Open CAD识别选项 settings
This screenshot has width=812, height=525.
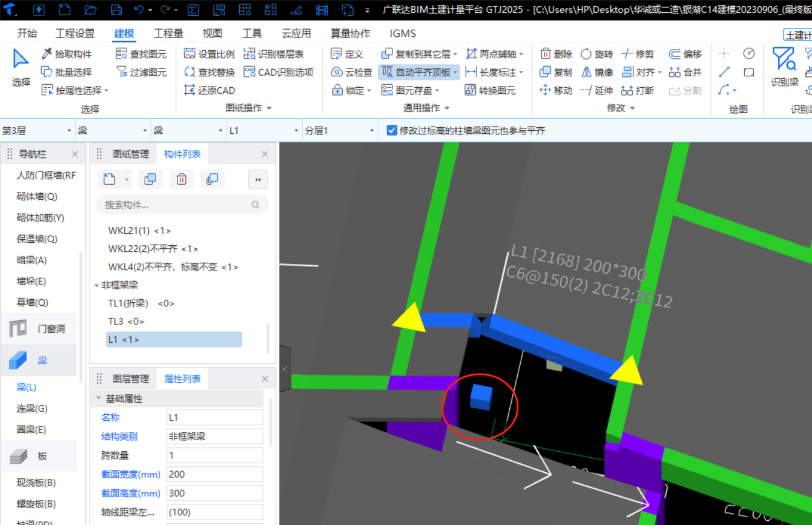[x=278, y=72]
